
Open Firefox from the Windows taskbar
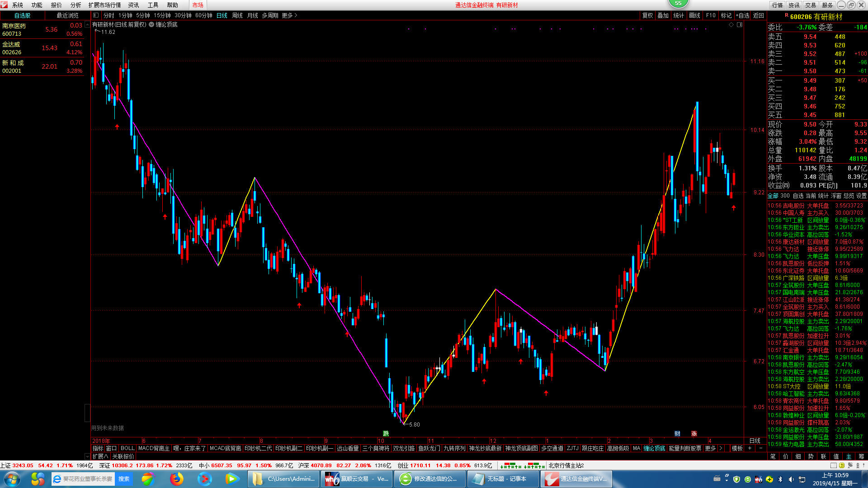click(x=177, y=479)
